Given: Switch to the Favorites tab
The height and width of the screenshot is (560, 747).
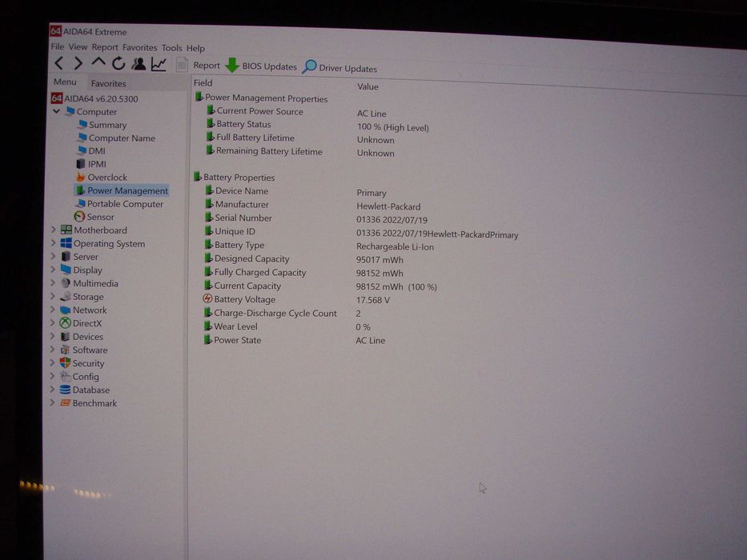Looking at the screenshot, I should point(109,83).
